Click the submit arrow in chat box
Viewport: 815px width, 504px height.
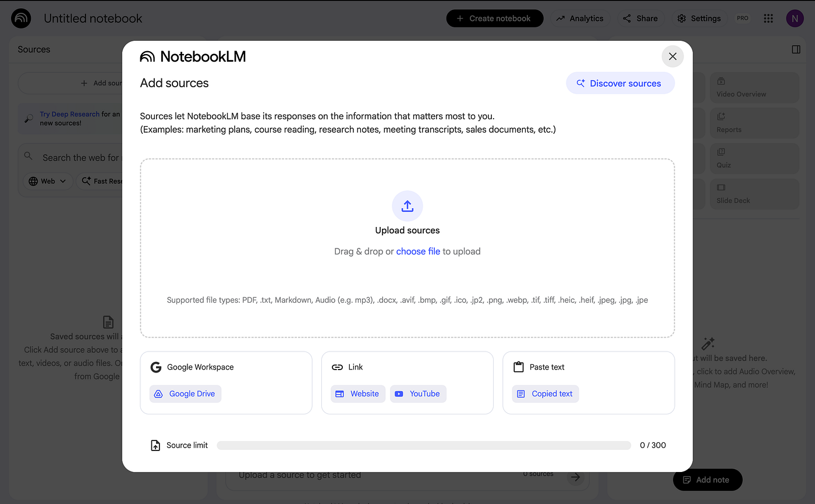tap(576, 477)
